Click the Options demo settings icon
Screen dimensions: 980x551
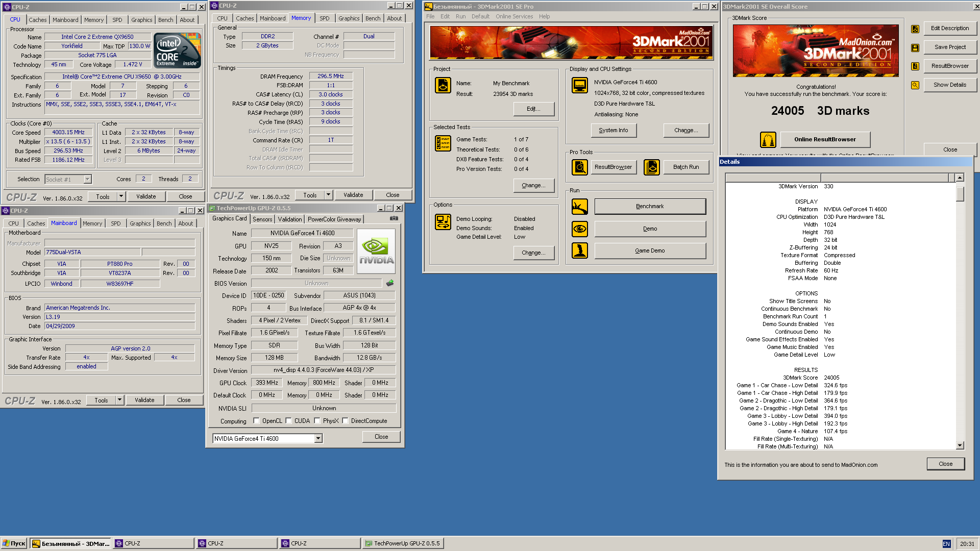[443, 222]
